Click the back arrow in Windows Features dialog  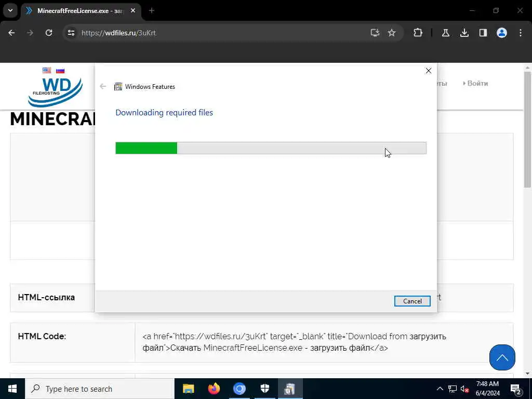103,87
